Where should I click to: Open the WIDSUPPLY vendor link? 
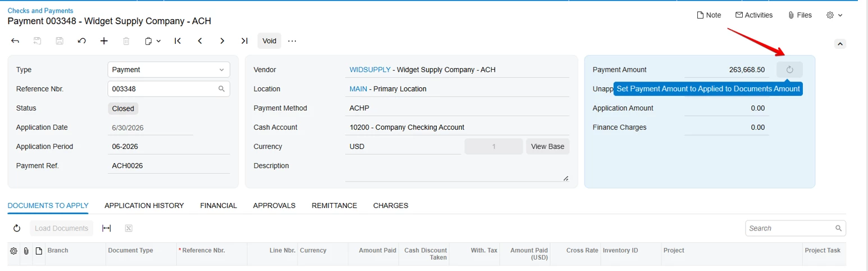(x=369, y=70)
